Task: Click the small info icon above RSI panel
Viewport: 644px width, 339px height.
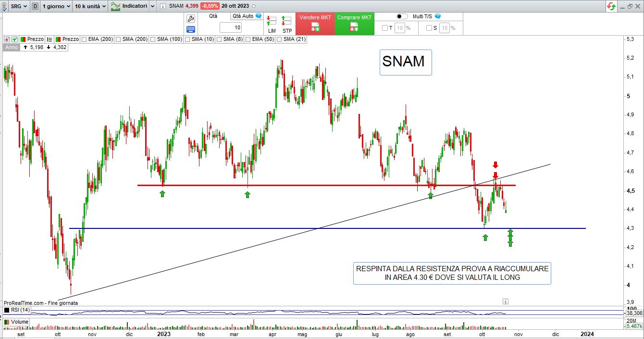Action: pyautogui.click(x=505, y=301)
